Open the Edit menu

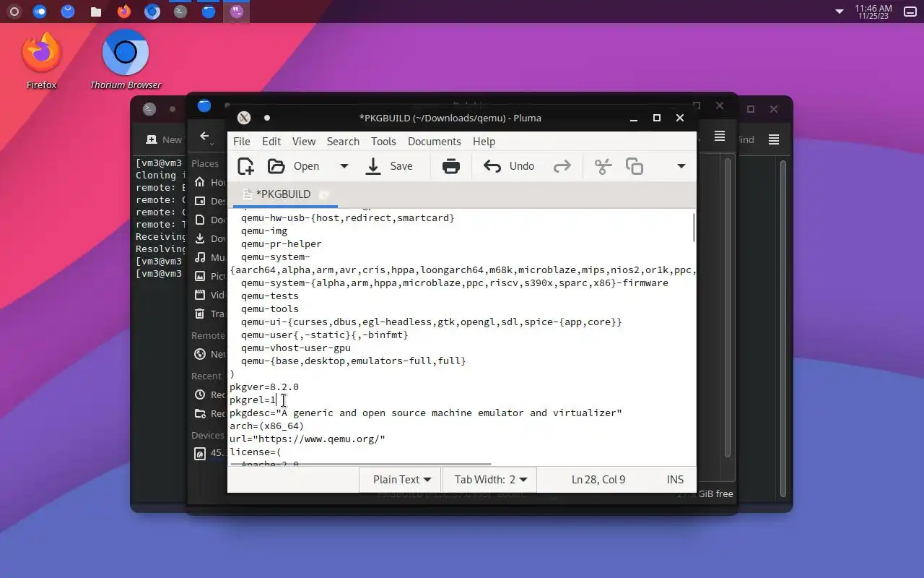tap(271, 141)
